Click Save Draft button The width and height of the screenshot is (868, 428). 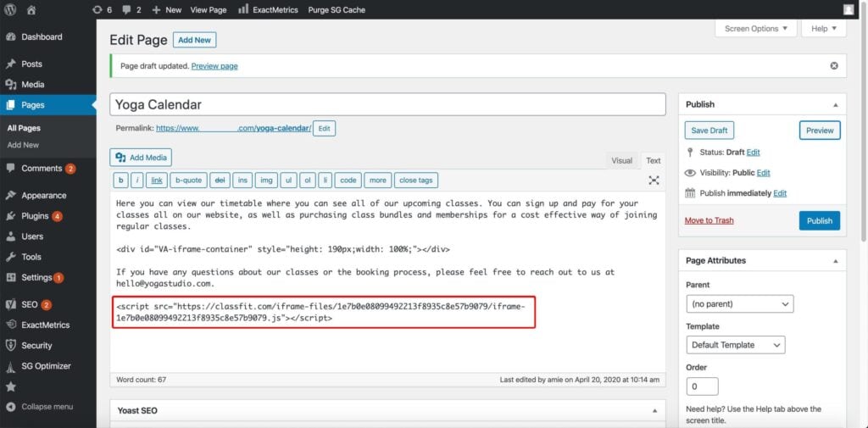point(709,131)
